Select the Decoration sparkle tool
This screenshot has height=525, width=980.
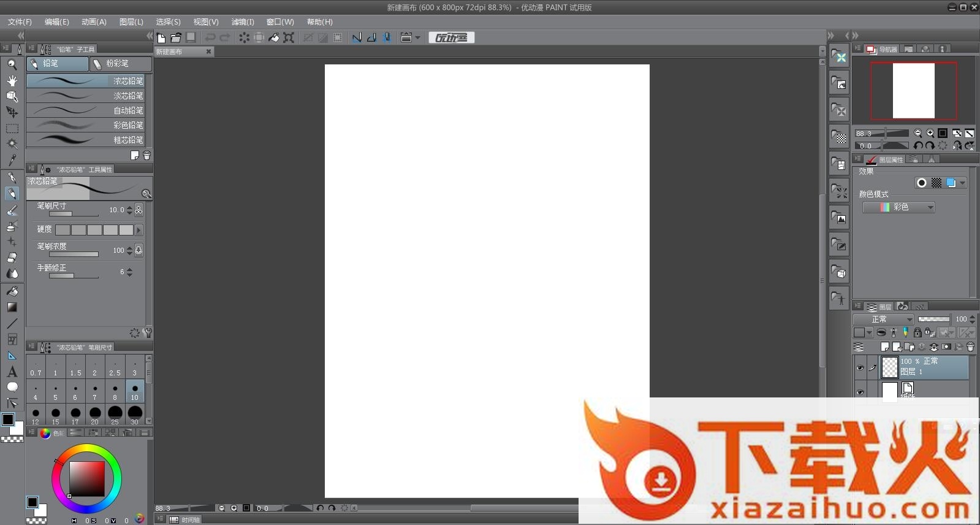[x=12, y=242]
